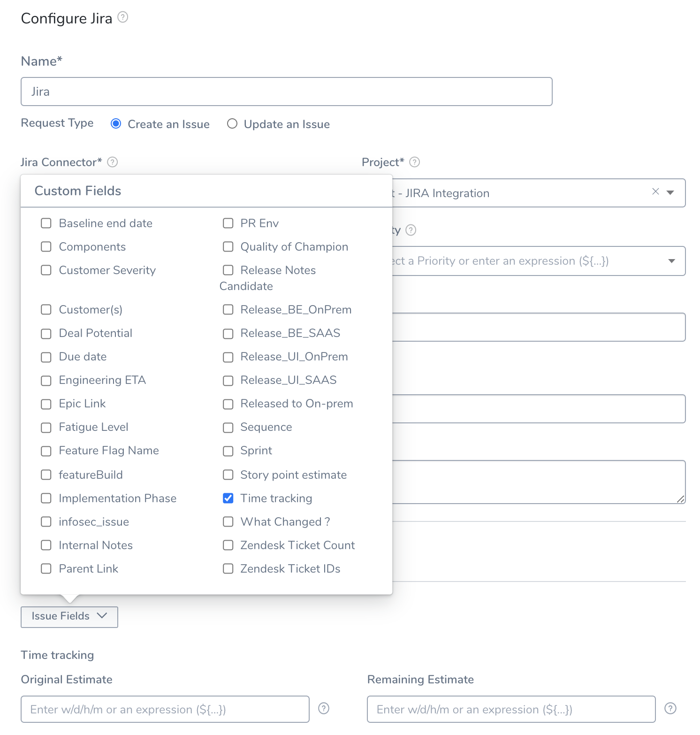Viewport: 700px width, 735px height.
Task: Enable the Quality of Champion checkbox
Action: pos(228,246)
